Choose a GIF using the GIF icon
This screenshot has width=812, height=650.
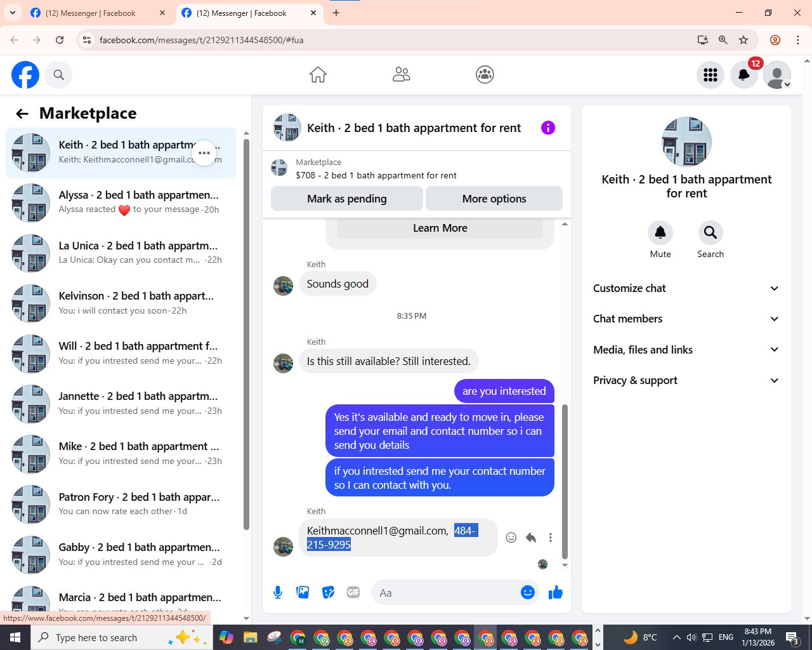click(353, 593)
